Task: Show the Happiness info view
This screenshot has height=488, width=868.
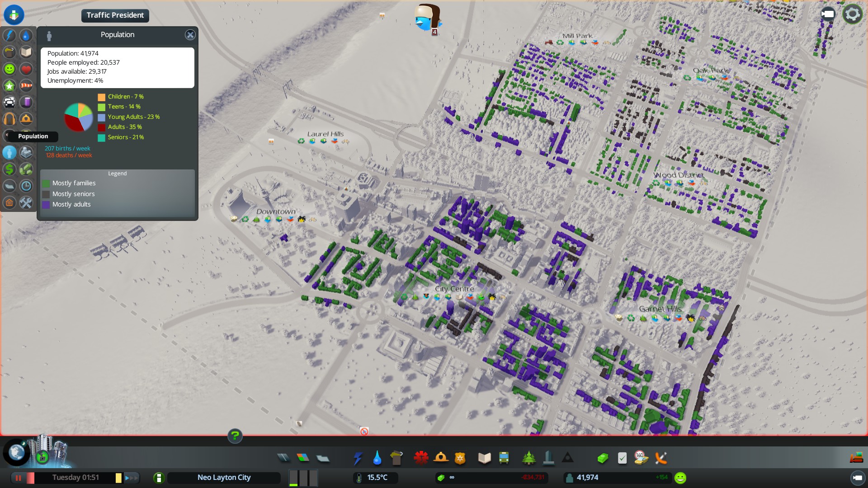Action: pyautogui.click(x=9, y=69)
